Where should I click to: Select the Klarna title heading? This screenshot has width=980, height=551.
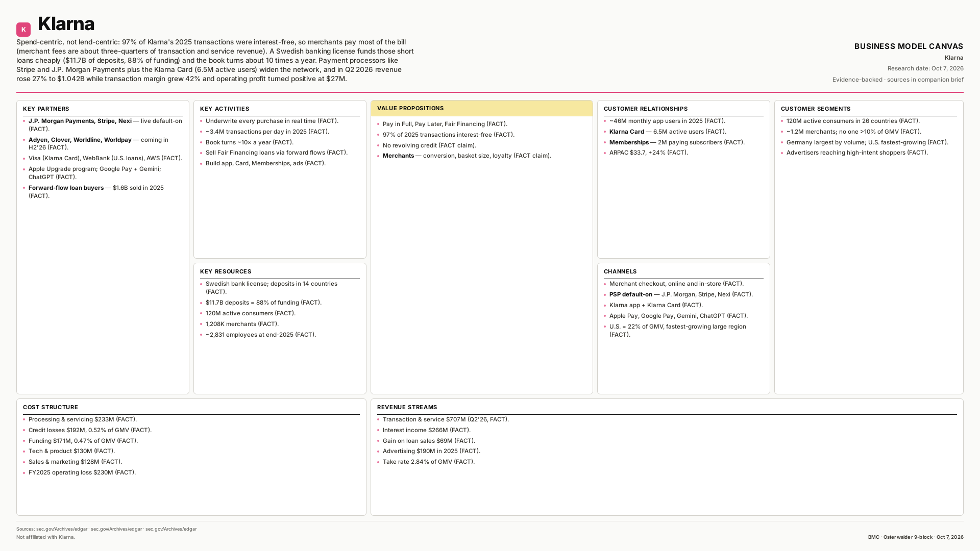66,24
